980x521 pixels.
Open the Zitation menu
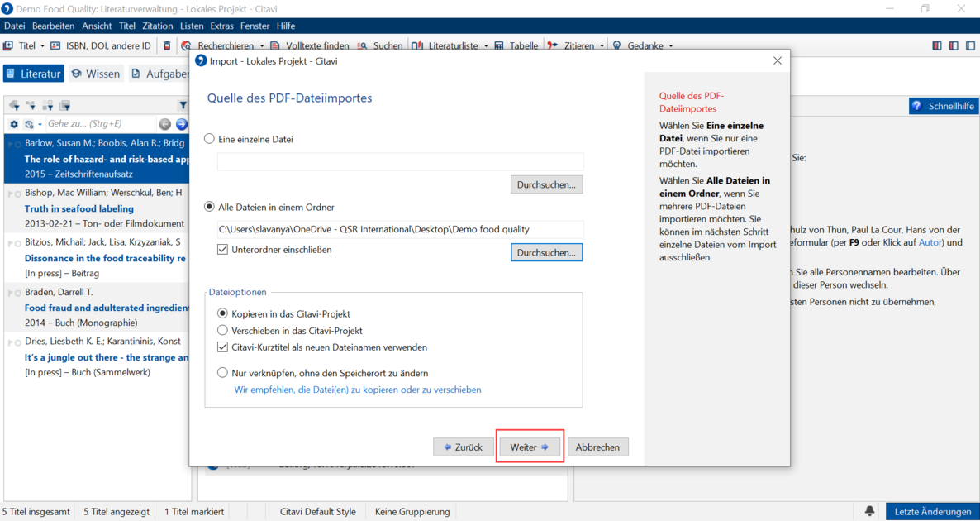158,26
